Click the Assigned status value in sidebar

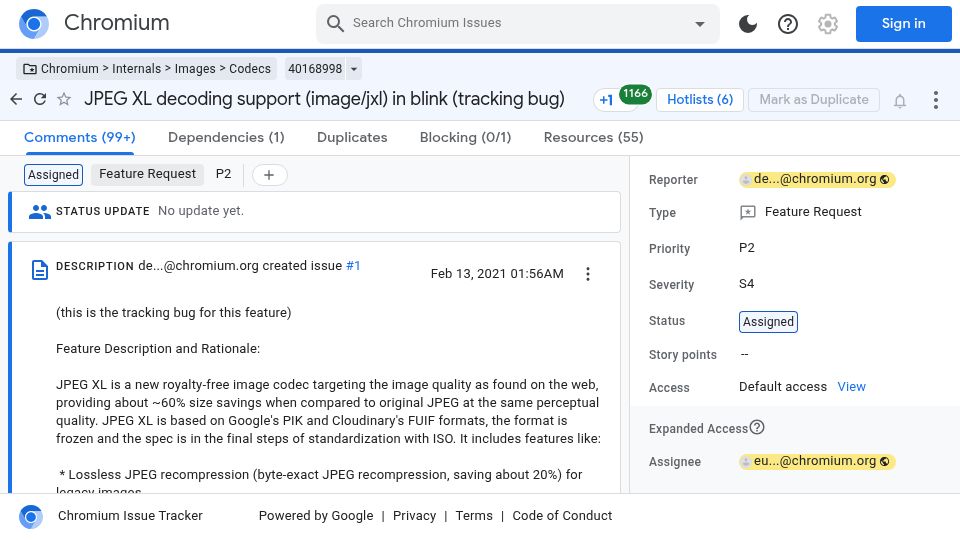pos(768,322)
